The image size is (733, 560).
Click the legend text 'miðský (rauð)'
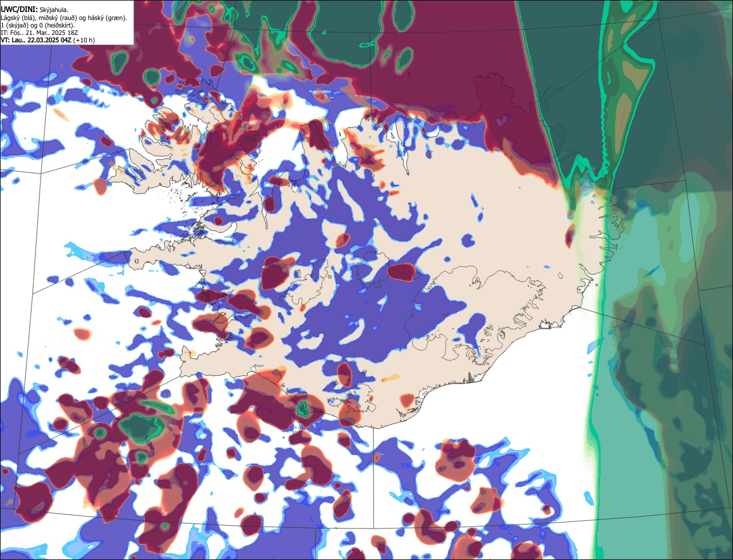coord(58,18)
